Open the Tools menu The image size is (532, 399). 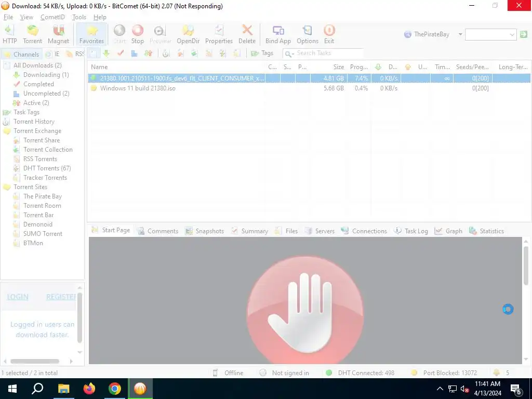[x=79, y=17]
